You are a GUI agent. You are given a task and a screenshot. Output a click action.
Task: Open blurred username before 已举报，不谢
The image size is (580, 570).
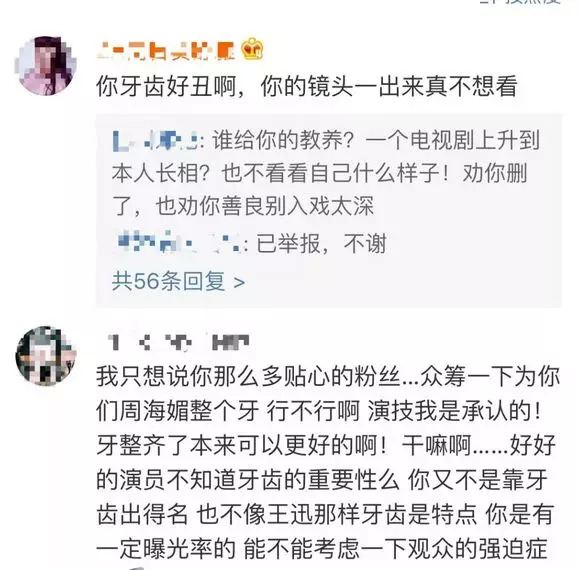(x=180, y=243)
